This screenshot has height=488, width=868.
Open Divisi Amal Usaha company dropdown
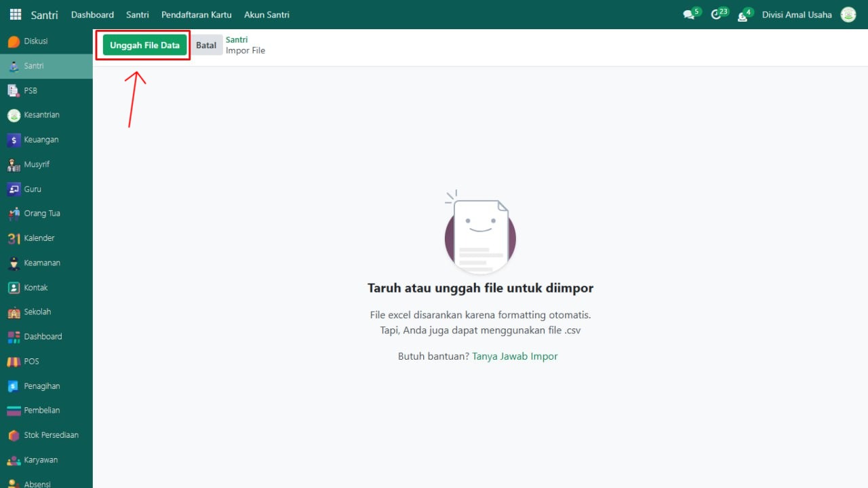point(797,15)
